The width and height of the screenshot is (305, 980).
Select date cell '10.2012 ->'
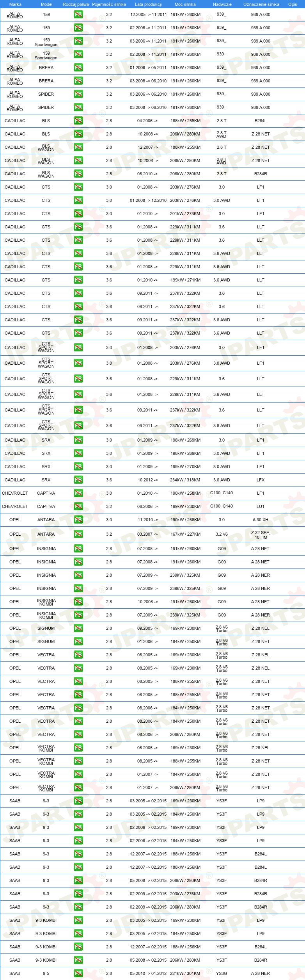pyautogui.click(x=148, y=480)
